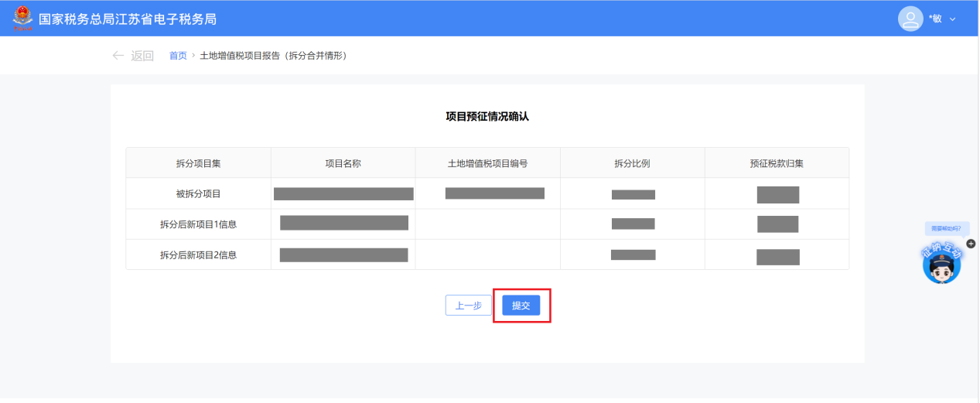The image size is (980, 403).
Task: Open the 征纳互动 mascot assistant
Action: (941, 265)
